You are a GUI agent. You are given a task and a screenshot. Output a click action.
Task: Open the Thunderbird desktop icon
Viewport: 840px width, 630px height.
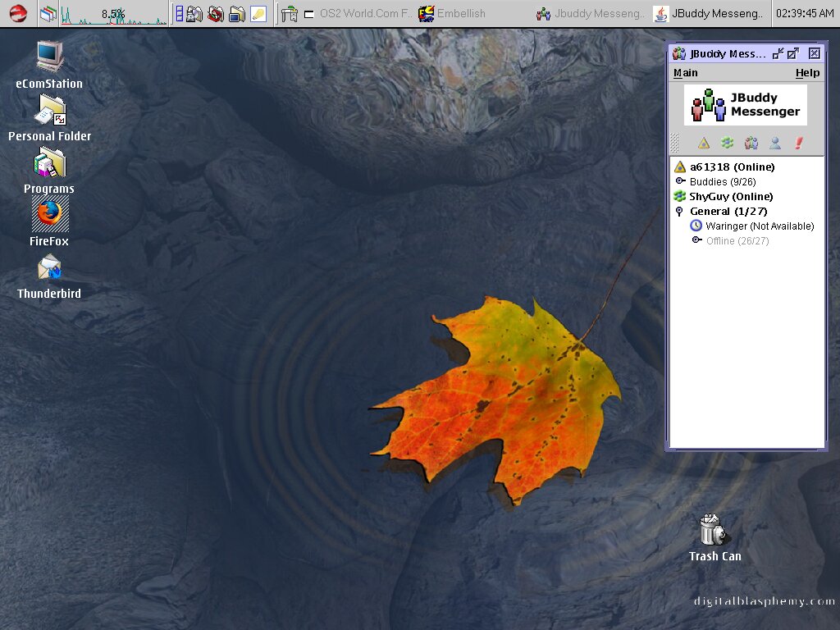(49, 268)
